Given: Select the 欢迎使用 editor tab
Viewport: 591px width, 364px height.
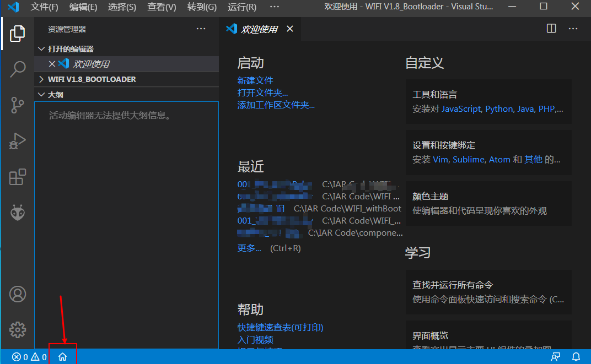Looking at the screenshot, I should (x=260, y=29).
